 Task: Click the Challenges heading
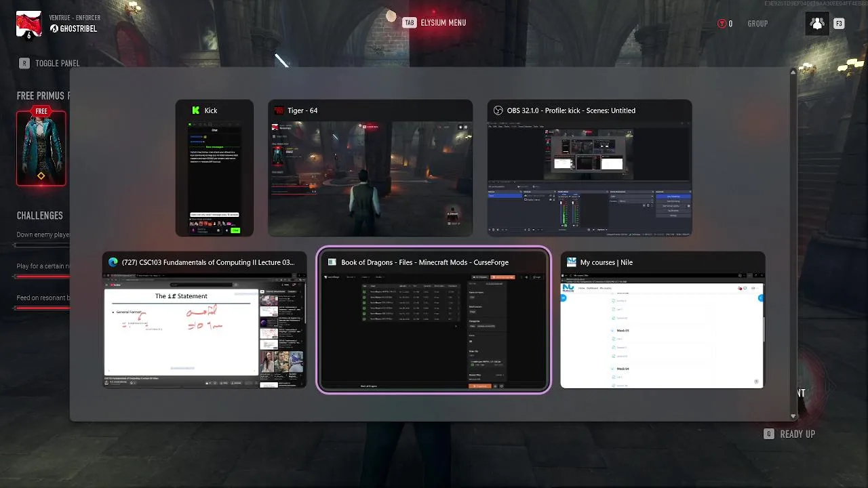click(40, 216)
